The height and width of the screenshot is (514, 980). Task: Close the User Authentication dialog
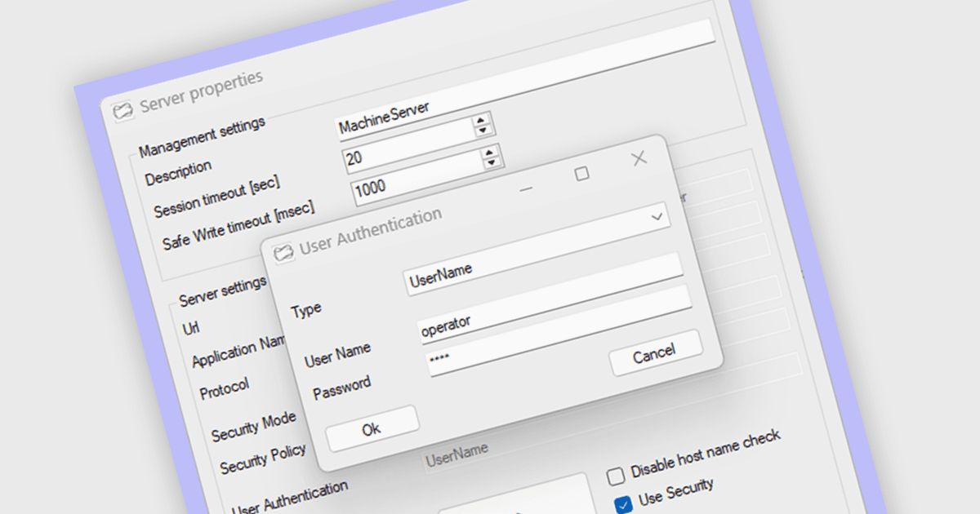639,158
